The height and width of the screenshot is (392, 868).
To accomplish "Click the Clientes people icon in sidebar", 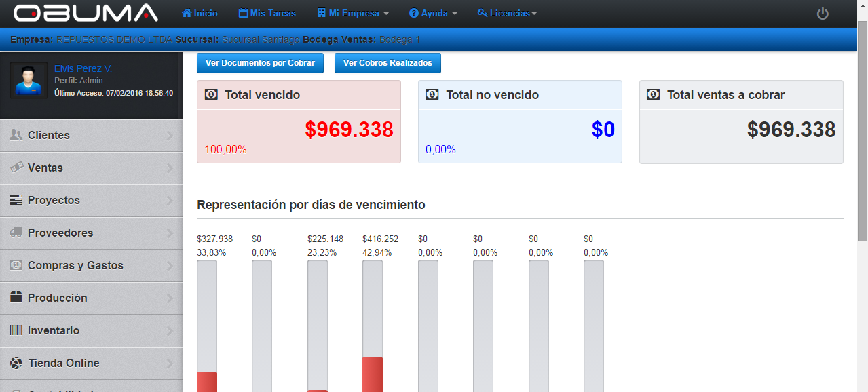I will click(16, 135).
